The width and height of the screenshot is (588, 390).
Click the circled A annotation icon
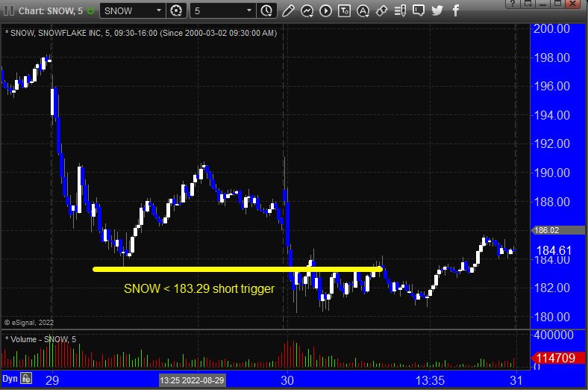363,11
